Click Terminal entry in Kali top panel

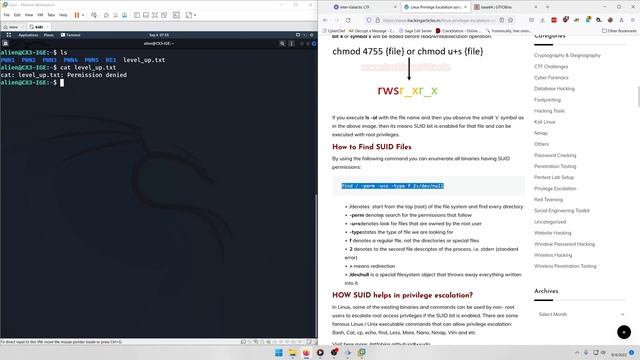[71, 35]
